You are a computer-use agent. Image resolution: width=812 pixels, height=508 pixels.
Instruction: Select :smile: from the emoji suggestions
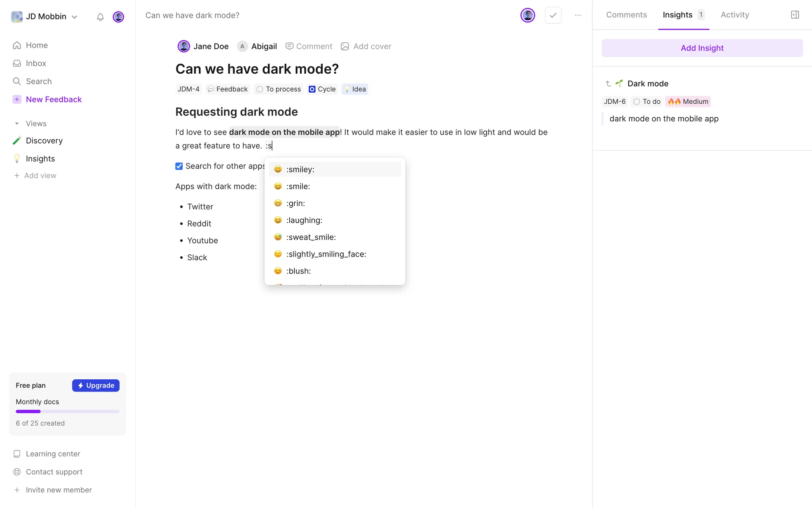pos(298,186)
